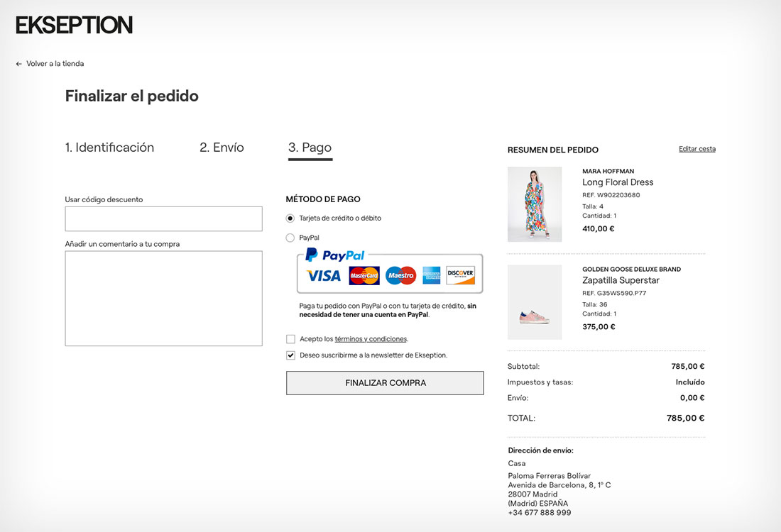Open step 3. Pago tab
The image size is (781, 532).
coord(310,148)
